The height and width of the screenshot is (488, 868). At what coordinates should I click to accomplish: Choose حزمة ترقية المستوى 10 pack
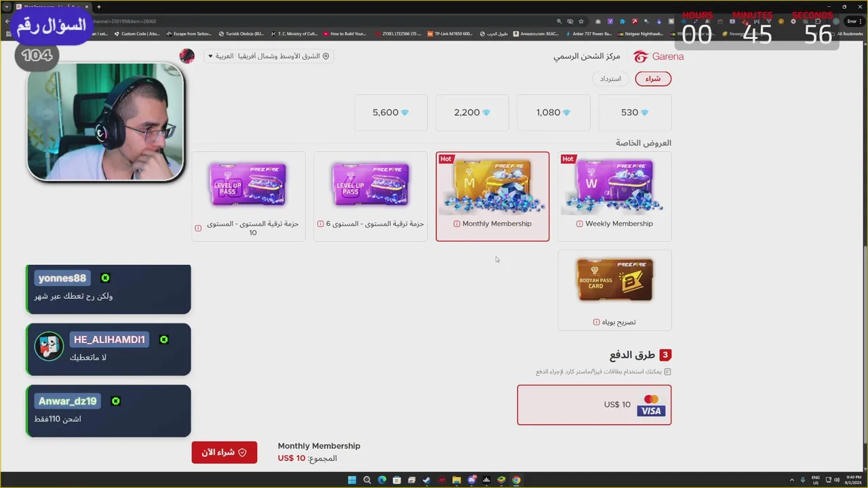pos(248,197)
